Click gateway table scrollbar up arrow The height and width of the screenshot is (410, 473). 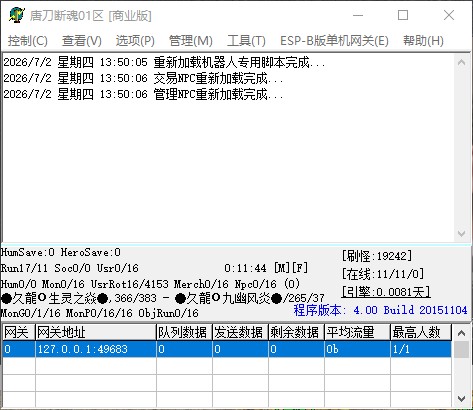(462, 333)
